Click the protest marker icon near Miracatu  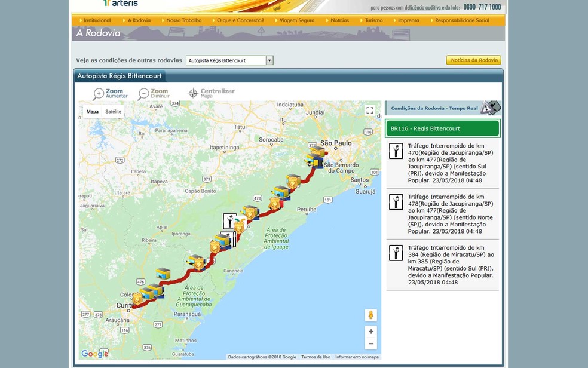click(x=230, y=220)
